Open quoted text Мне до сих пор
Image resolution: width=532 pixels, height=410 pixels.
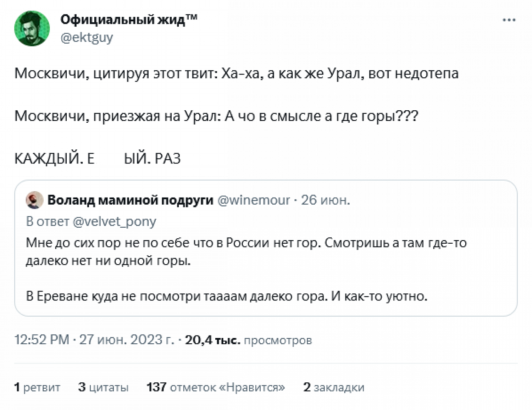(246, 251)
